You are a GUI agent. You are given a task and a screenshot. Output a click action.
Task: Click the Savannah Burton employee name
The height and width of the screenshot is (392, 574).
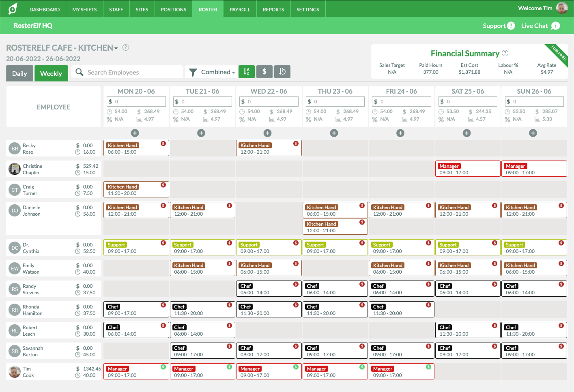[x=33, y=351]
